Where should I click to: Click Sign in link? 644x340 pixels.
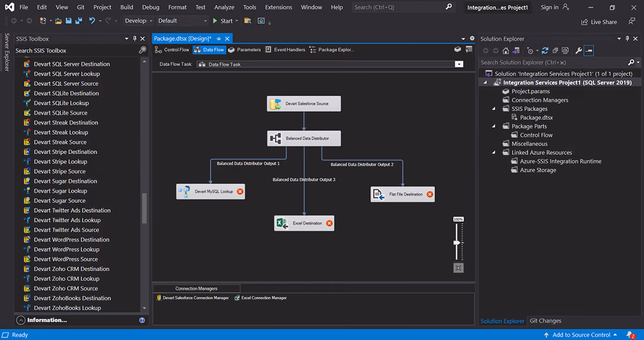[x=550, y=7]
